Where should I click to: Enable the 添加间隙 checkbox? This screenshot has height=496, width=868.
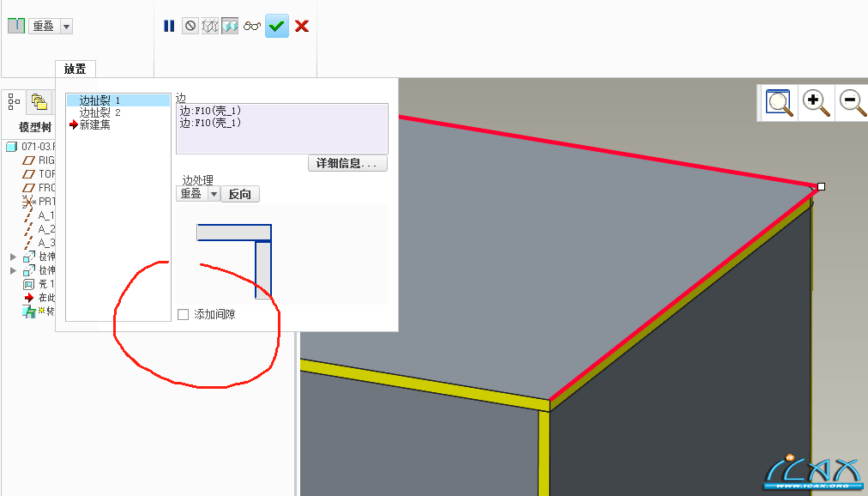tap(184, 314)
